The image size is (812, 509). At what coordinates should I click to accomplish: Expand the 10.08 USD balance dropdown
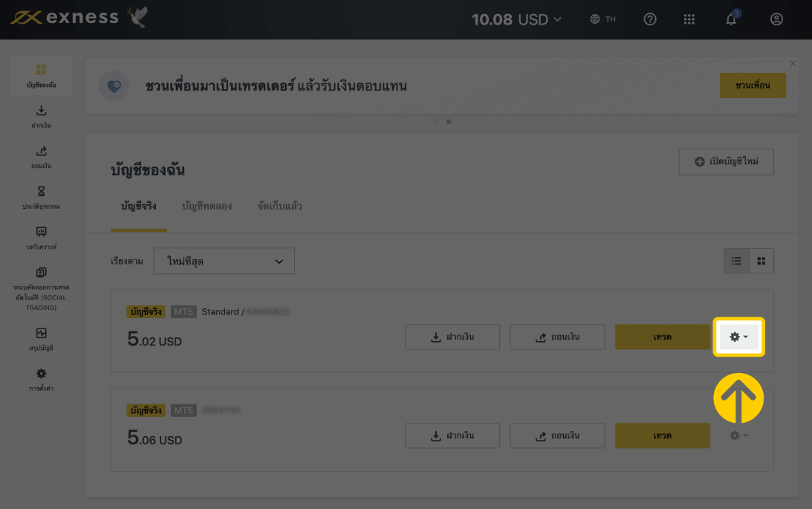pyautogui.click(x=517, y=20)
